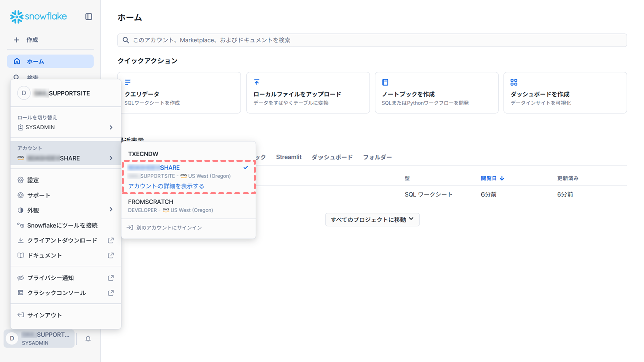Click the download icon beside クライアントダウンロード
The height and width of the screenshot is (362, 644).
pyautogui.click(x=21, y=240)
